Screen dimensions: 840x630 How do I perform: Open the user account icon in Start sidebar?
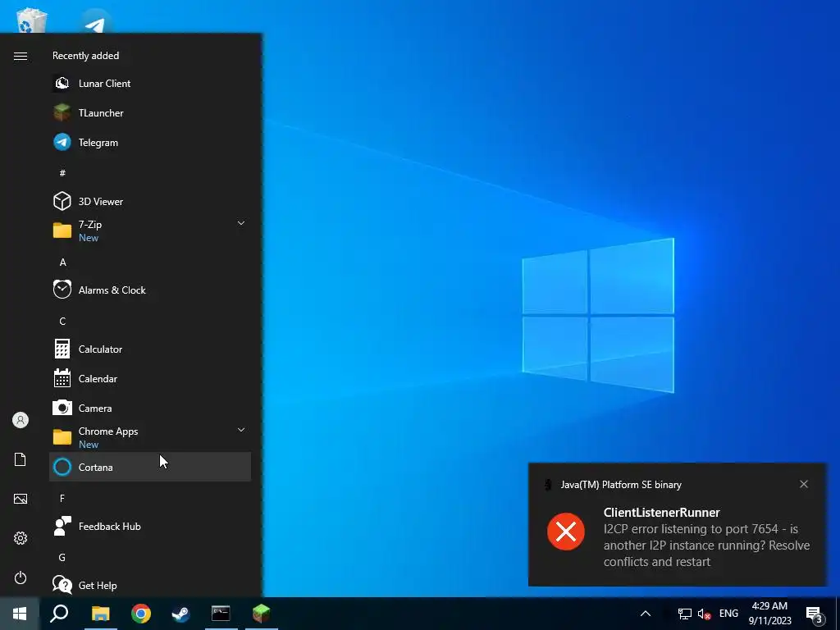21,420
